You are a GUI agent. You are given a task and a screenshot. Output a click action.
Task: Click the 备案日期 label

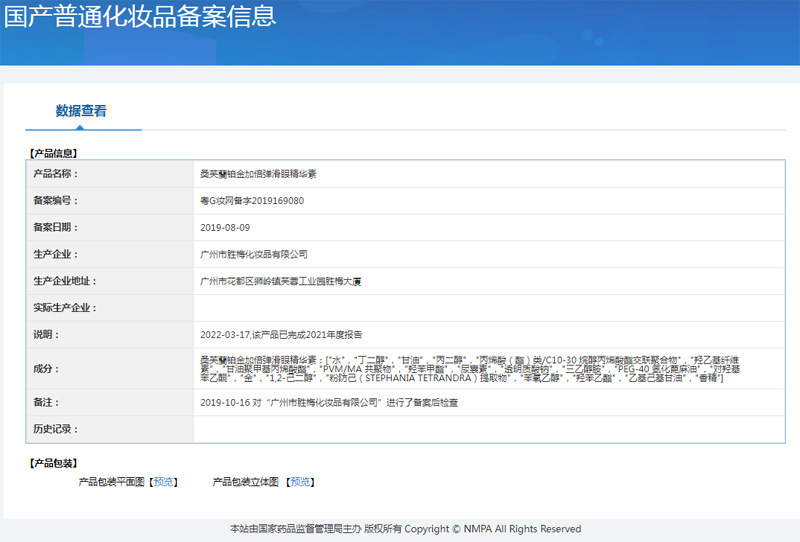tap(55, 227)
